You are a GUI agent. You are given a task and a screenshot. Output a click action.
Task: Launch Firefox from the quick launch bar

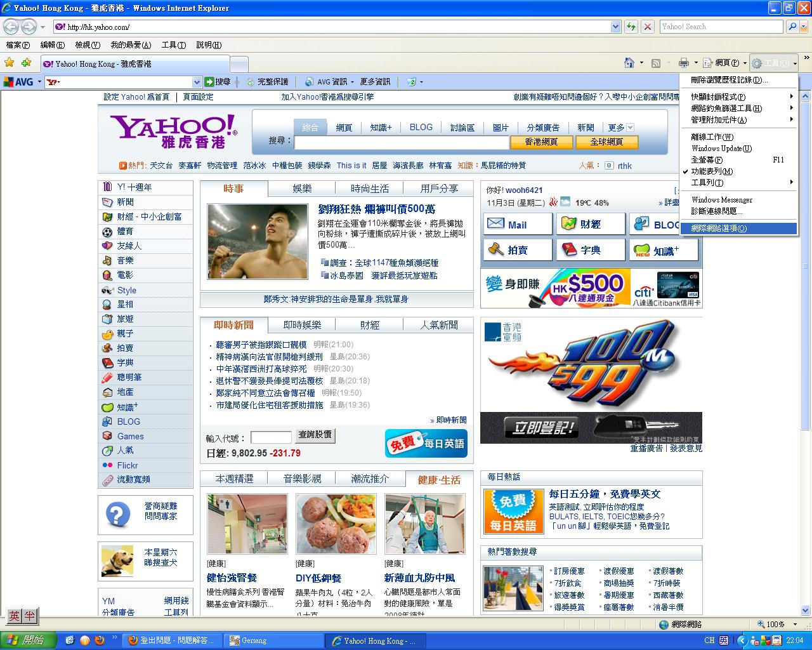click(99, 640)
